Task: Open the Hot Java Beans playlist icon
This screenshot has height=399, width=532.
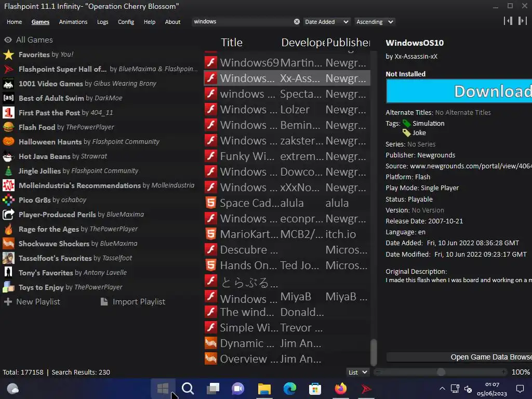Action: [x=8, y=156]
